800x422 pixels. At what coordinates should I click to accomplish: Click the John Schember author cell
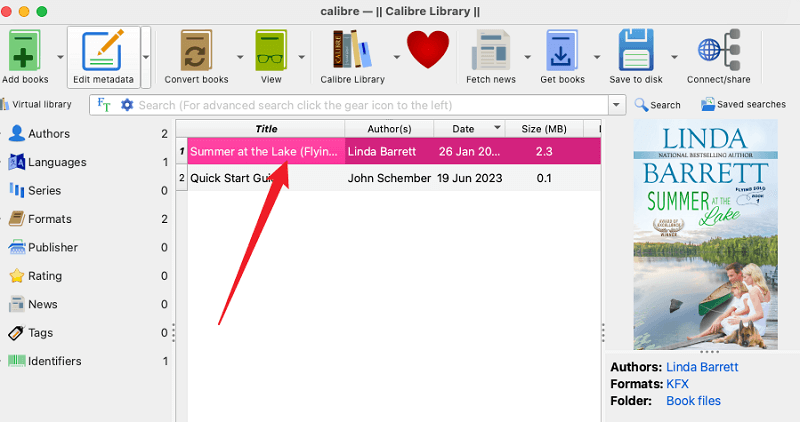pos(389,178)
